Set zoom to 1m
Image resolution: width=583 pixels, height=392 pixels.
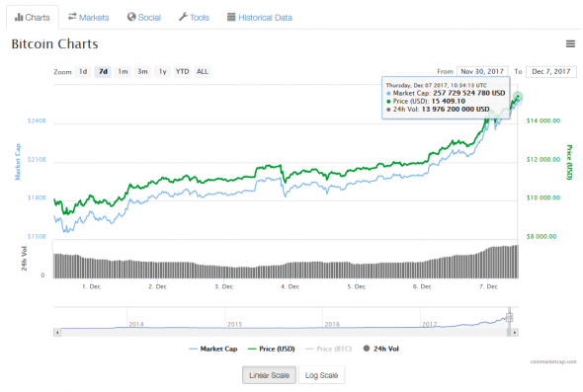(123, 72)
